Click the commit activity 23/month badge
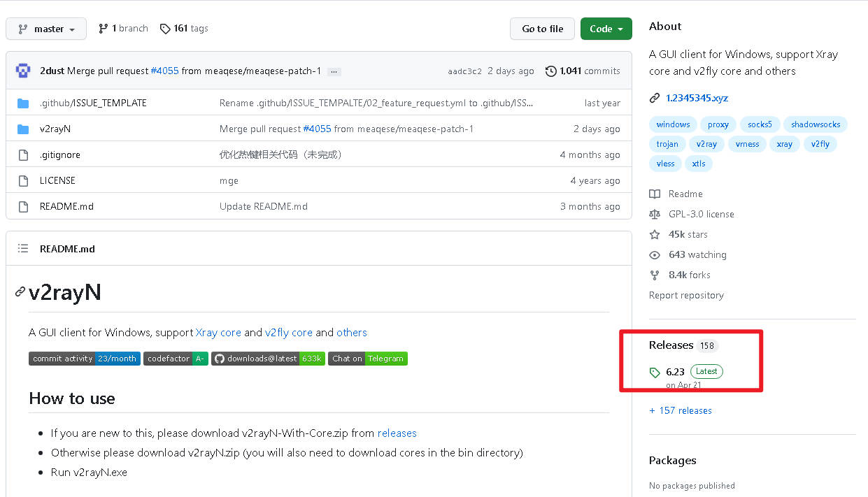 (85, 359)
